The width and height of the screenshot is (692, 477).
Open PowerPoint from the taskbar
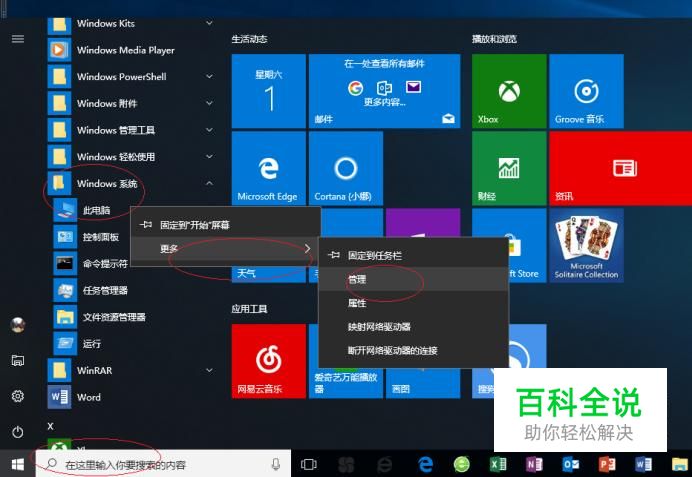coord(607,464)
